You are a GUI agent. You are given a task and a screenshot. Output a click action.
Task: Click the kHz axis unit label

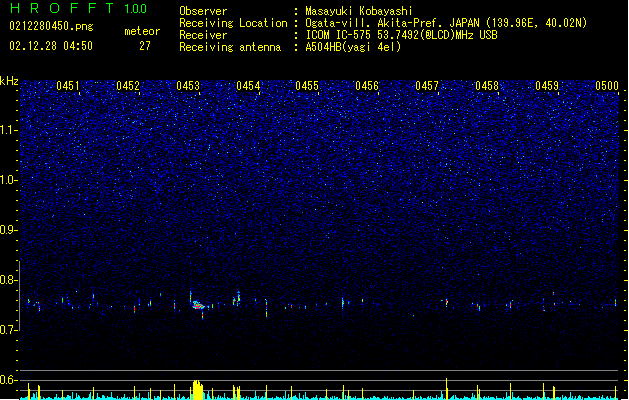pos(9,81)
